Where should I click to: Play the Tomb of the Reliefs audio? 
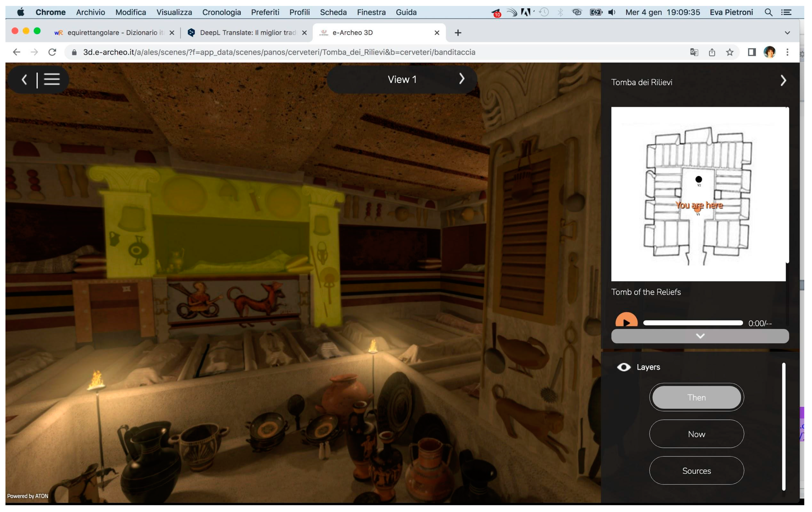[x=626, y=321]
